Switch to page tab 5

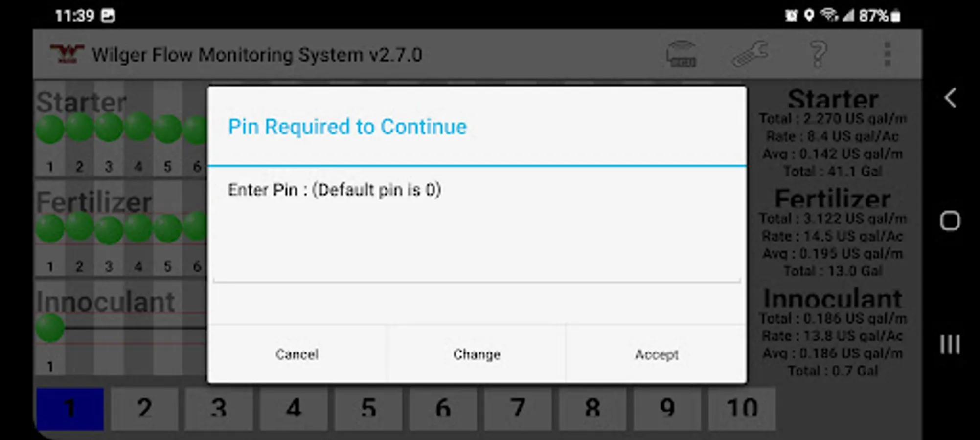pos(368,409)
